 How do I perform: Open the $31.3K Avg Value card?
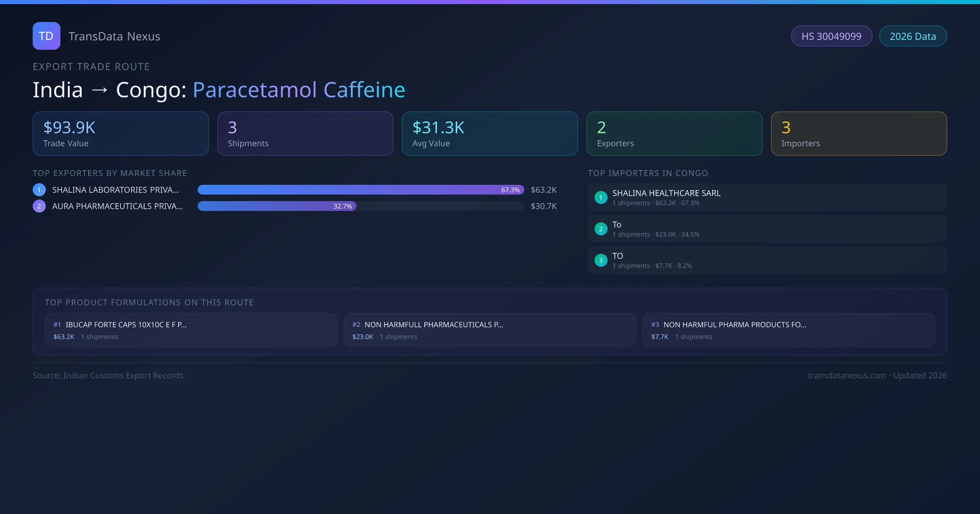click(x=490, y=134)
